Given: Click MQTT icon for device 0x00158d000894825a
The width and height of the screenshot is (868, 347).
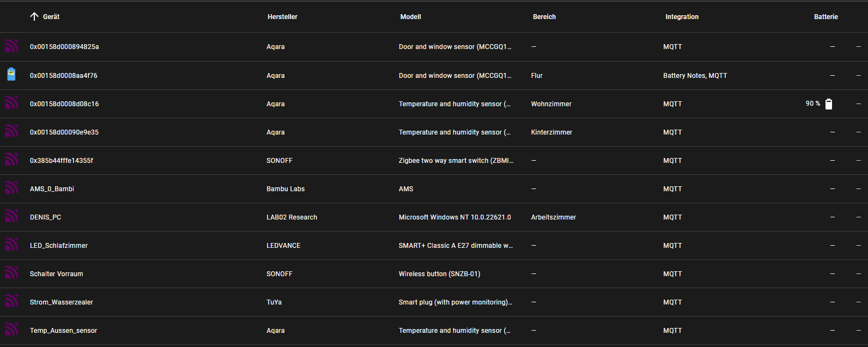Looking at the screenshot, I should tap(11, 46).
